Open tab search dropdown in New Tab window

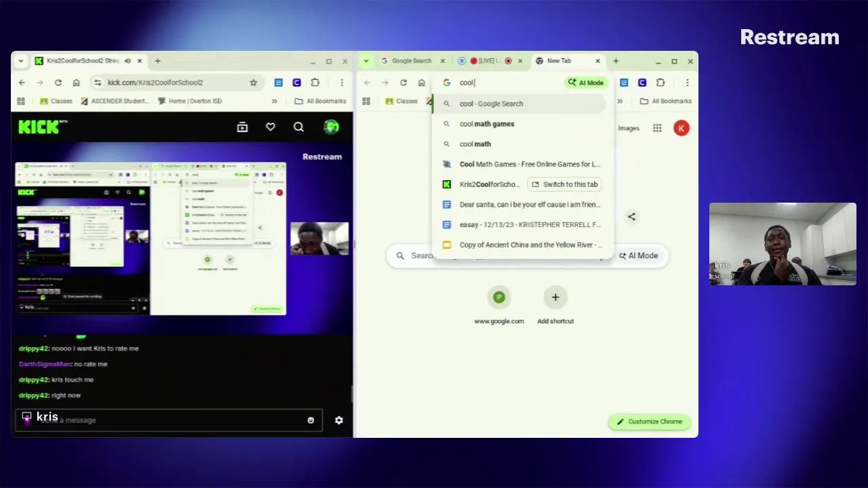(x=366, y=61)
